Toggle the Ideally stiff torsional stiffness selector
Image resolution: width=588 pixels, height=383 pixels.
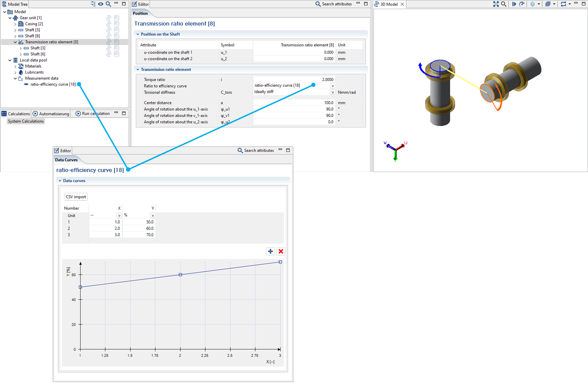click(x=332, y=92)
